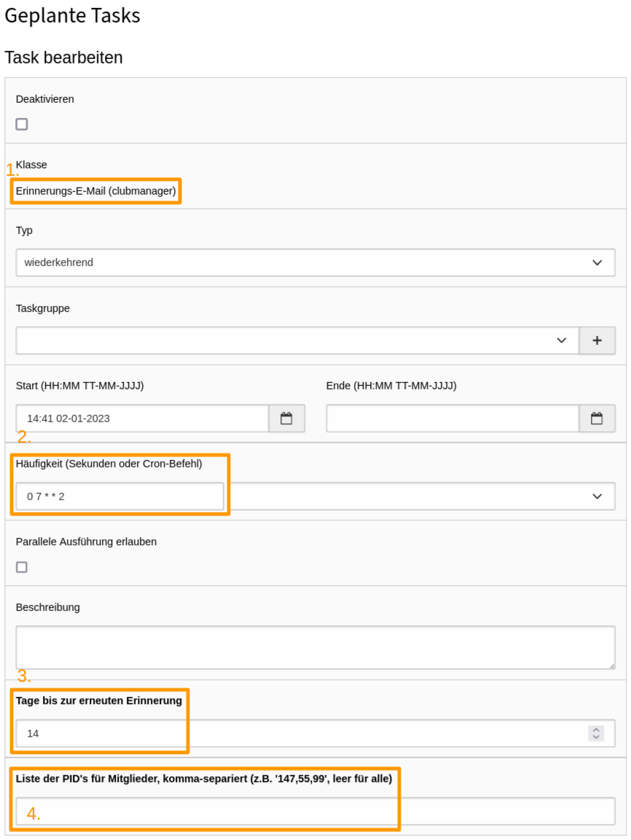Image resolution: width=631 pixels, height=840 pixels.
Task: Click inside the Beschreibung text area
Action: click(x=313, y=646)
